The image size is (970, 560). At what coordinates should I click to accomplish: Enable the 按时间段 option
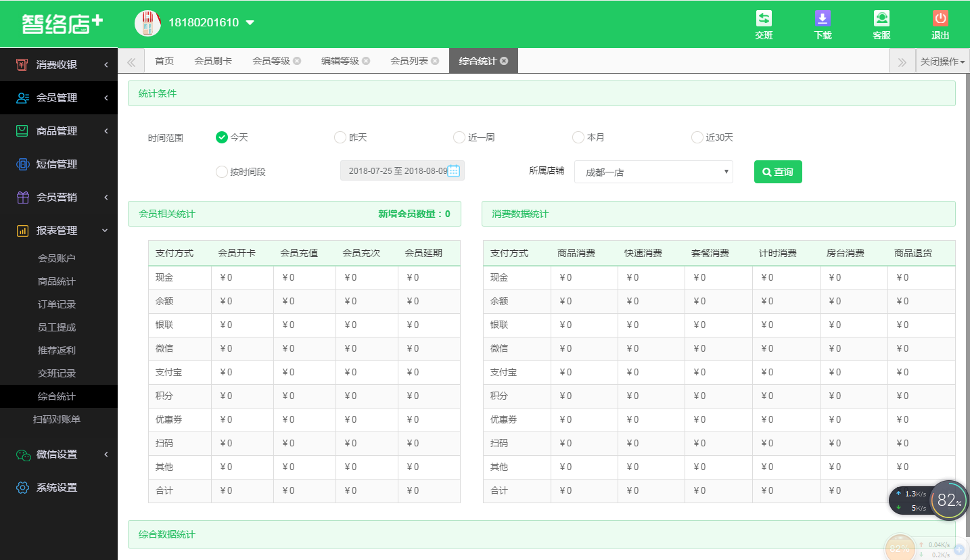221,171
